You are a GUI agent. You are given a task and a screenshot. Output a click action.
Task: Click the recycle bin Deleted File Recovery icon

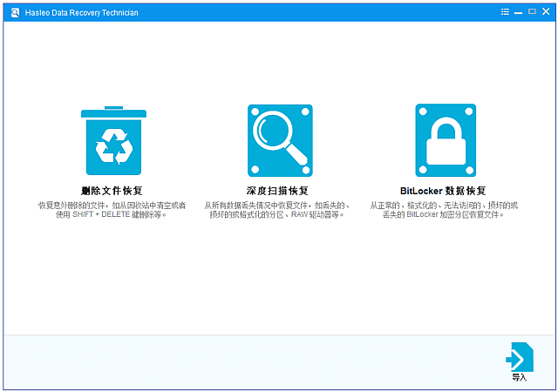click(112, 142)
